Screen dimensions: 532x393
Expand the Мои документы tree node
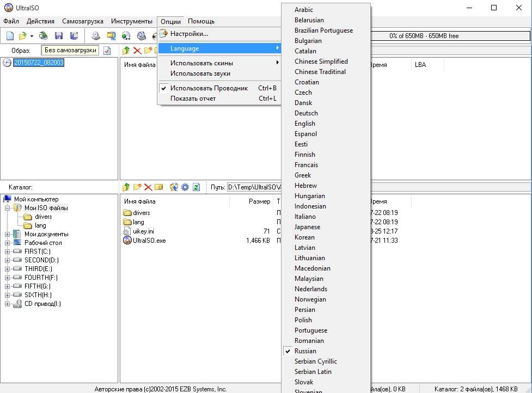pos(7,234)
